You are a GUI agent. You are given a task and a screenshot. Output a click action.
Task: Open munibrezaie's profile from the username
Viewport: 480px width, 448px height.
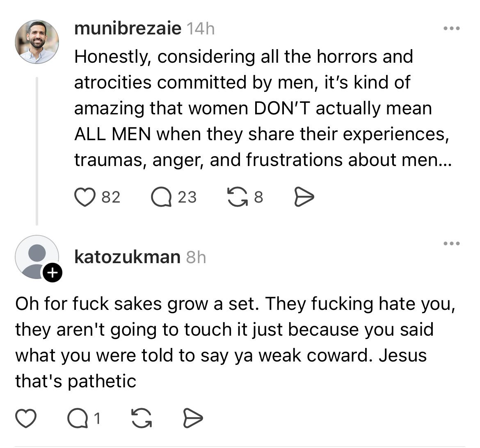(x=128, y=28)
